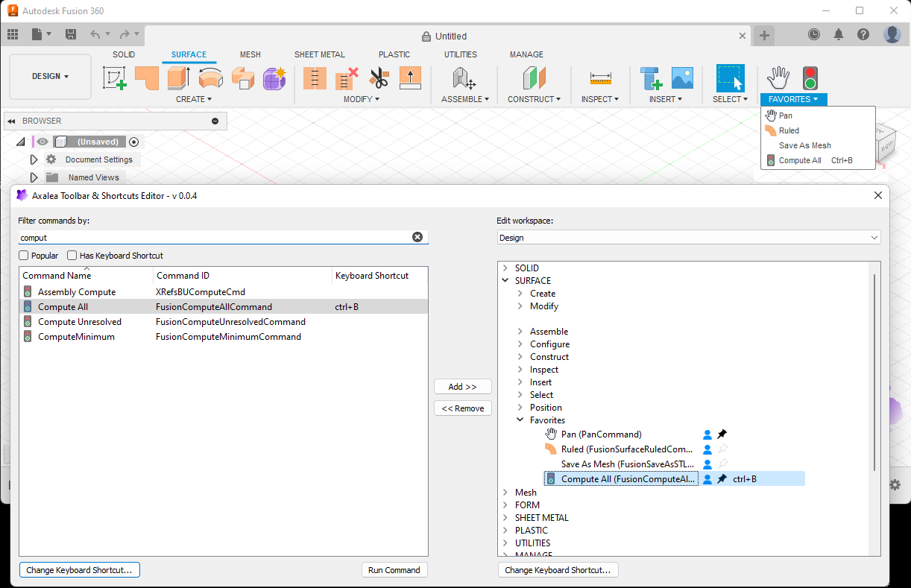Click the Save disk icon
Viewport: 911px width, 588px height.
(x=71, y=34)
